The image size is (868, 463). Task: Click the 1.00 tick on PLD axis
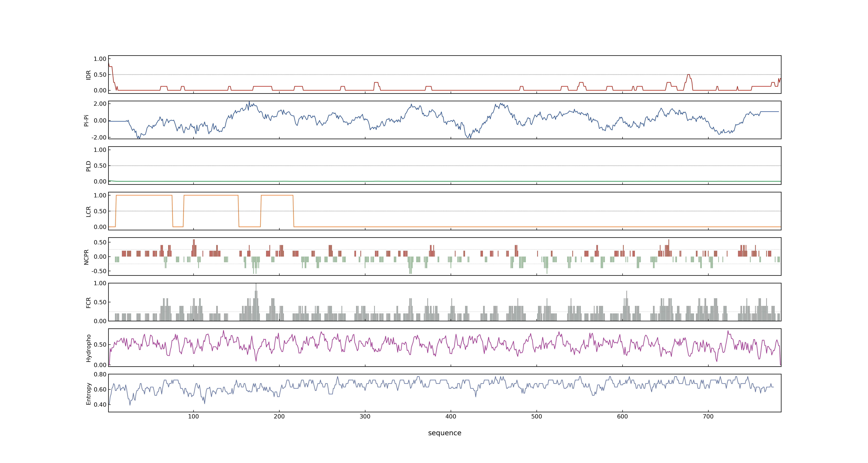pos(100,150)
